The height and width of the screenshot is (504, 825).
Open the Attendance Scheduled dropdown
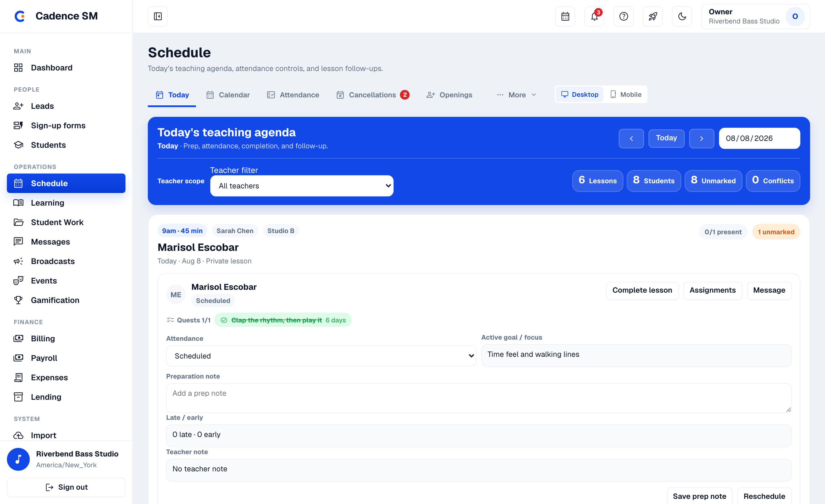321,356
